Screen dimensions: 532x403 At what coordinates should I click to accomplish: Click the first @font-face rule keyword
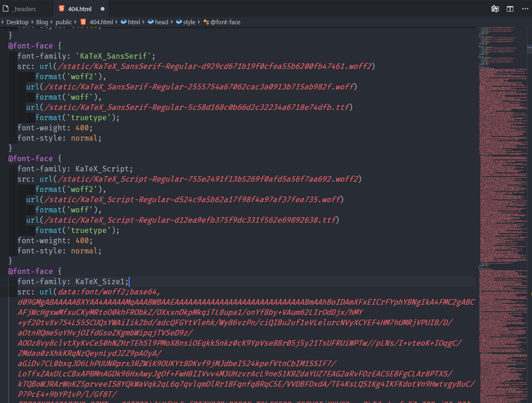tap(30, 46)
